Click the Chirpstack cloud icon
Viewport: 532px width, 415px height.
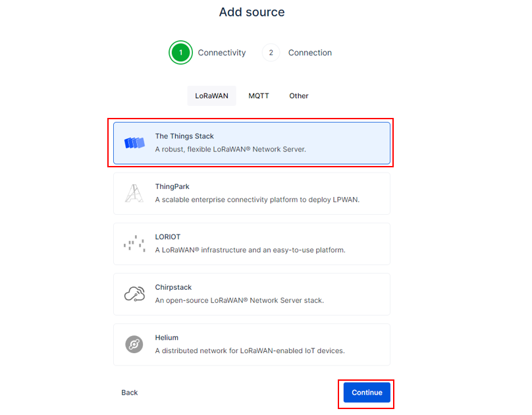[x=134, y=294]
